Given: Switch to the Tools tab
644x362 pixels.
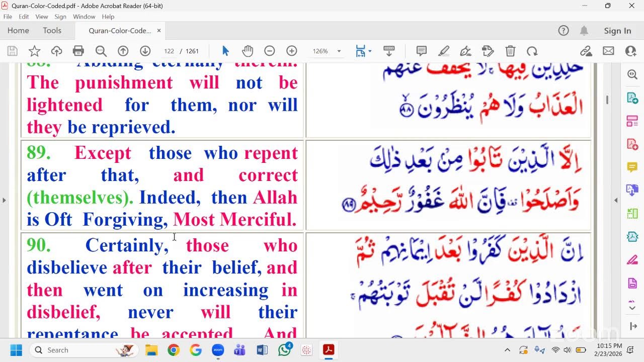Looking at the screenshot, I should pyautogui.click(x=52, y=30).
